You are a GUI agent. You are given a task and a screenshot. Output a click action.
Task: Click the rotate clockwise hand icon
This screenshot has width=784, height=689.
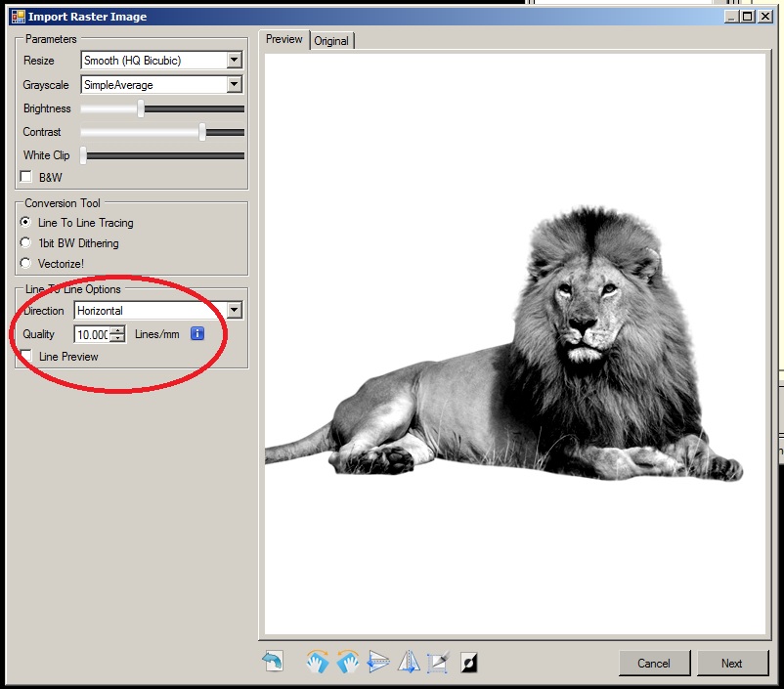point(318,662)
